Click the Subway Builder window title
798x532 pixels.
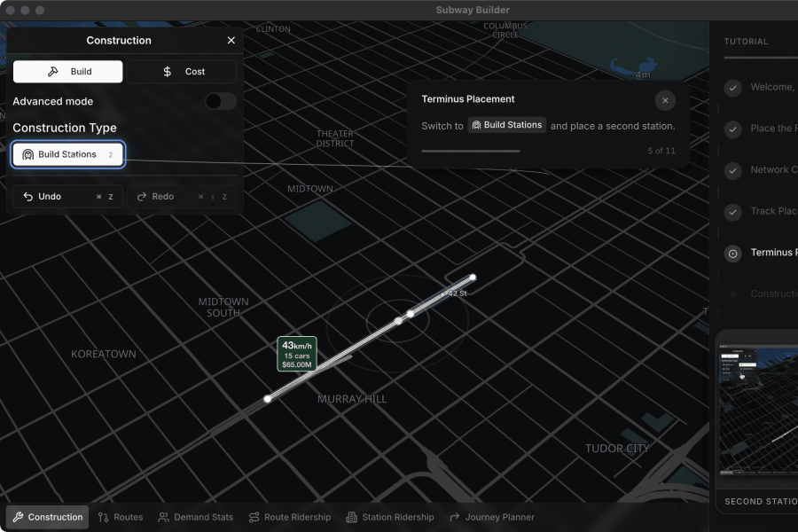[473, 10]
